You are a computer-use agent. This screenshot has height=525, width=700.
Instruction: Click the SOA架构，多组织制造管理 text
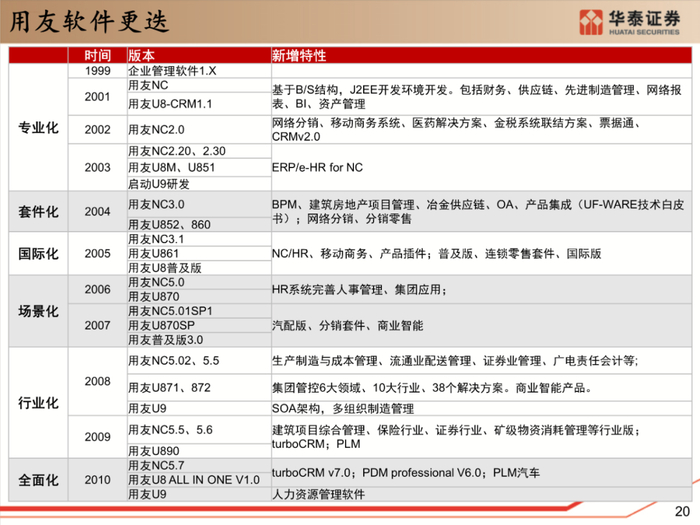[343, 408]
